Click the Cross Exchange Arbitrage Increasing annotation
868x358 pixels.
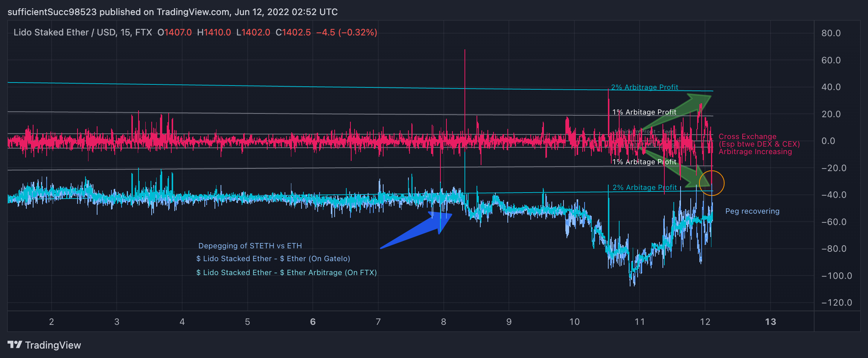click(759, 144)
